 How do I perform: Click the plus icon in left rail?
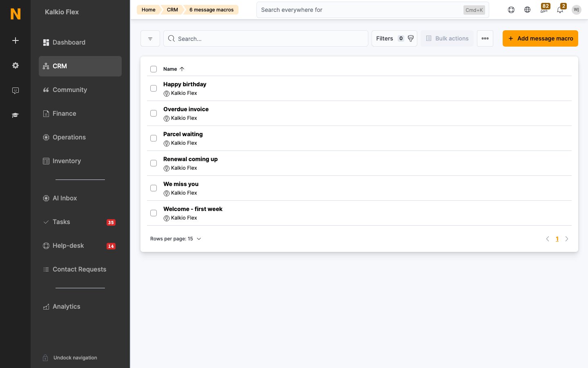[x=16, y=40]
